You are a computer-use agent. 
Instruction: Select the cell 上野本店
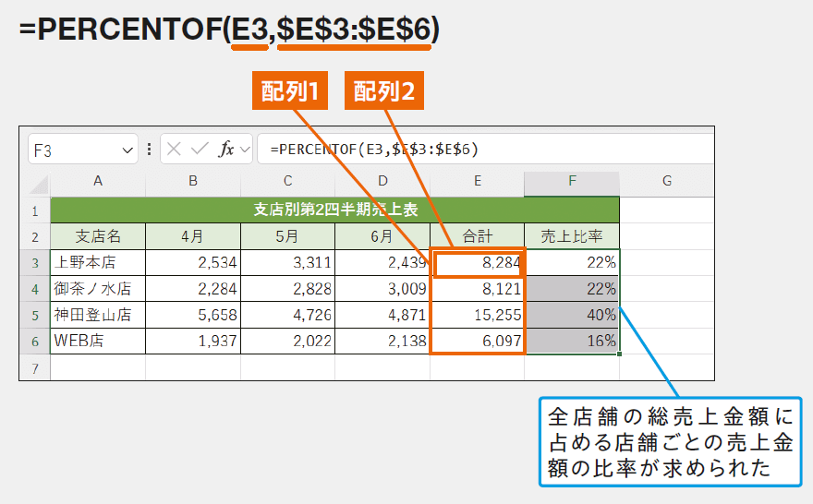point(98,263)
